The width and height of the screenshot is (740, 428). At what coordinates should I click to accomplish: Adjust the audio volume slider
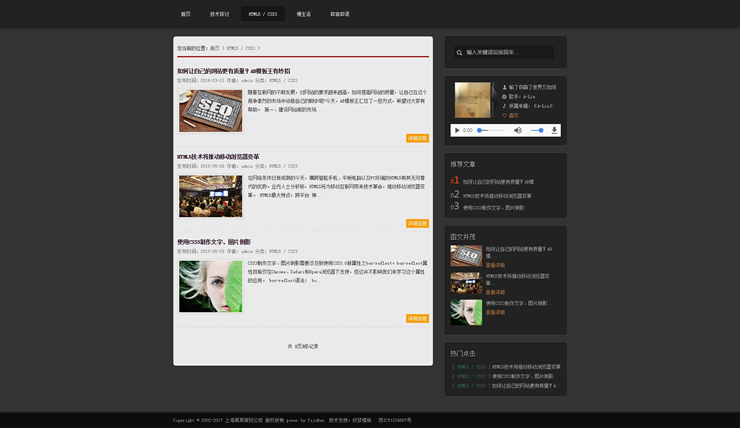click(537, 130)
